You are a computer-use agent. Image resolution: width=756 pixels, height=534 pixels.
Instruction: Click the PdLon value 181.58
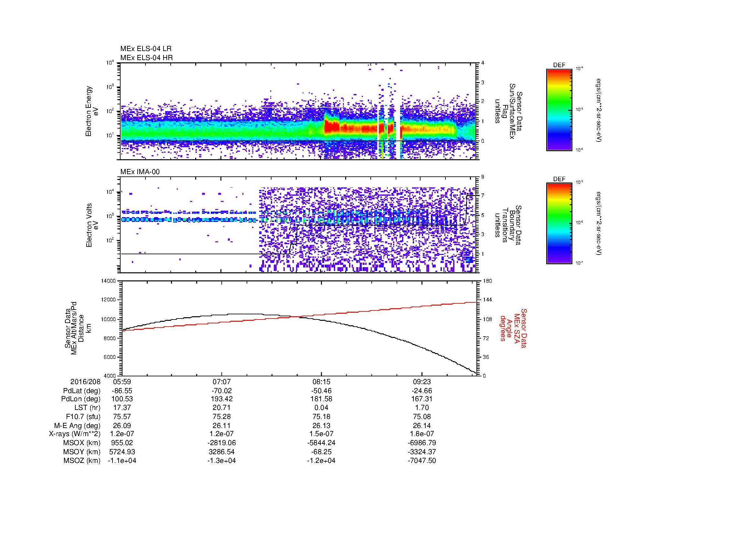click(x=321, y=399)
